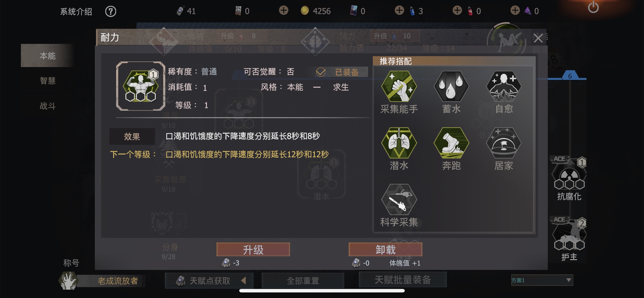This screenshot has height=298, width=644.
Task: Open the 居家 home dome talent
Action: [x=504, y=143]
